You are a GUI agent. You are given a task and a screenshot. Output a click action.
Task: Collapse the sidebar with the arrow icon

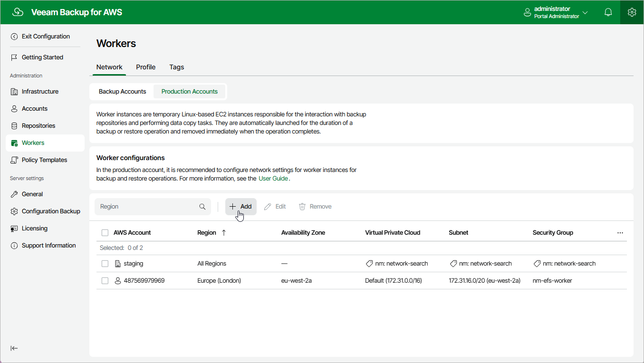click(14, 348)
